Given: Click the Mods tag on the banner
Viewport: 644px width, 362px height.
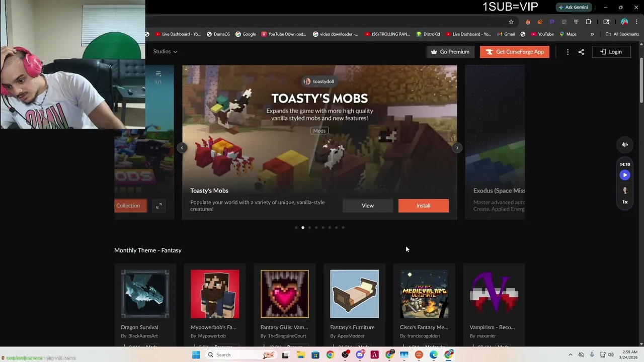Looking at the screenshot, I should (x=319, y=131).
